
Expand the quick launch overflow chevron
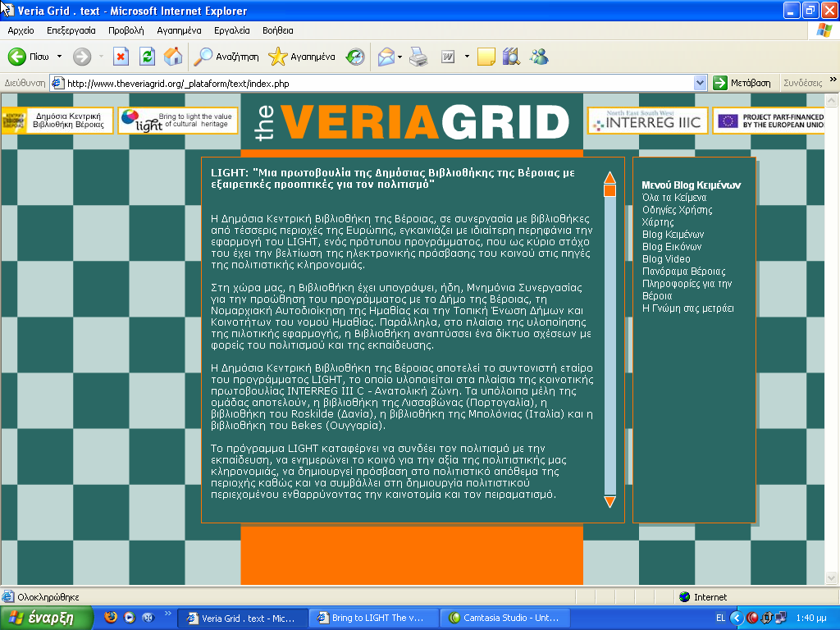click(167, 614)
